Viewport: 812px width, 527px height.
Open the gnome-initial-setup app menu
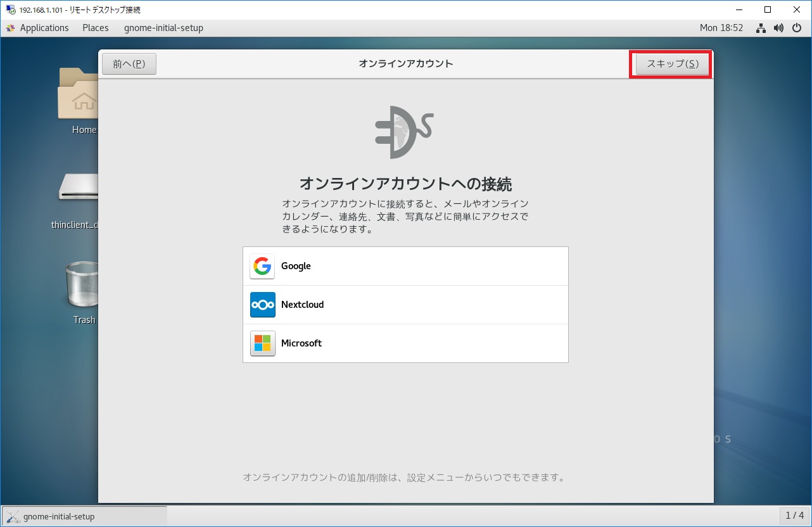coord(163,28)
